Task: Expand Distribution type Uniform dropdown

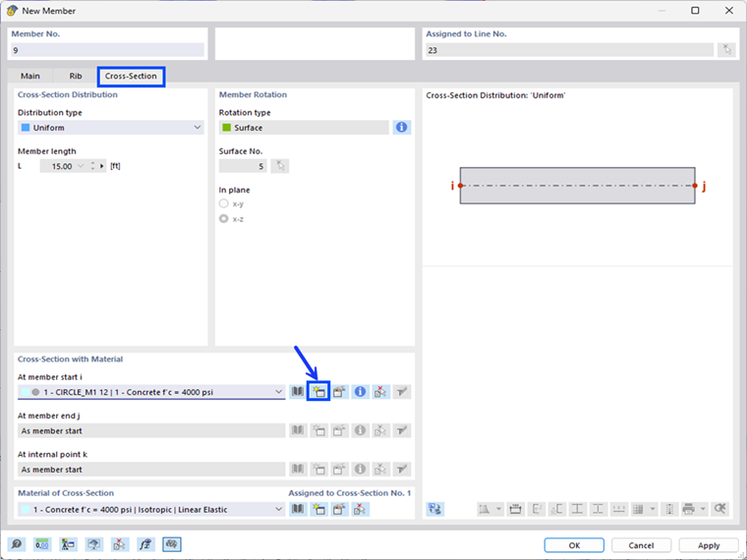Action: click(198, 127)
